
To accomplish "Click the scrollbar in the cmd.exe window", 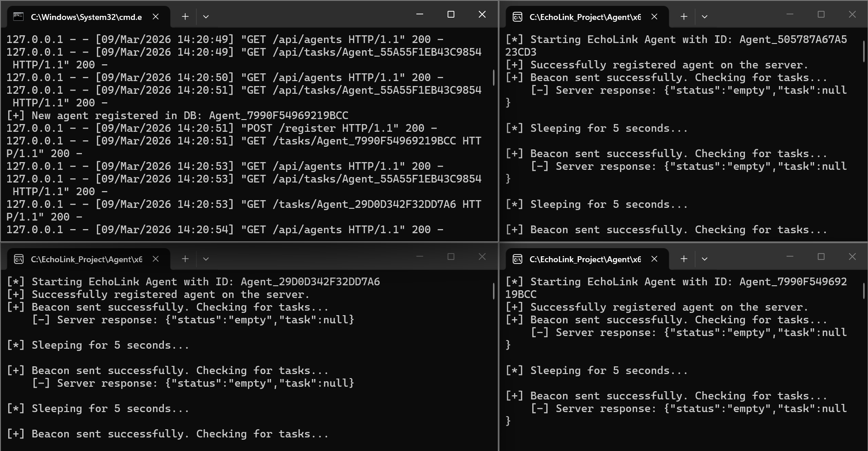I will [493, 78].
